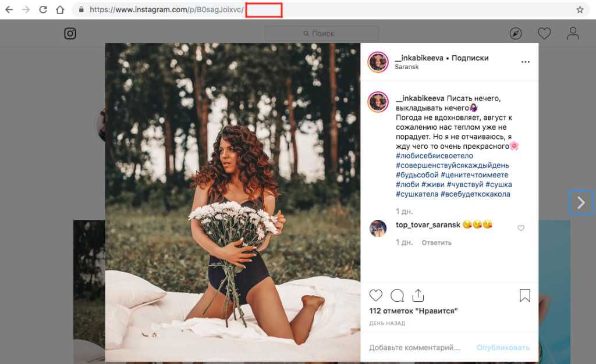
Task: Reload the page with the refresh icon
Action: click(43, 9)
